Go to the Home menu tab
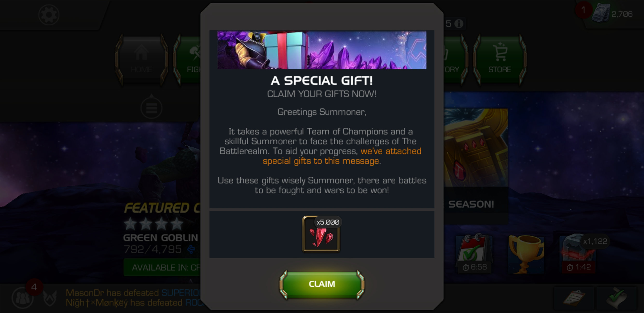 pos(141,59)
